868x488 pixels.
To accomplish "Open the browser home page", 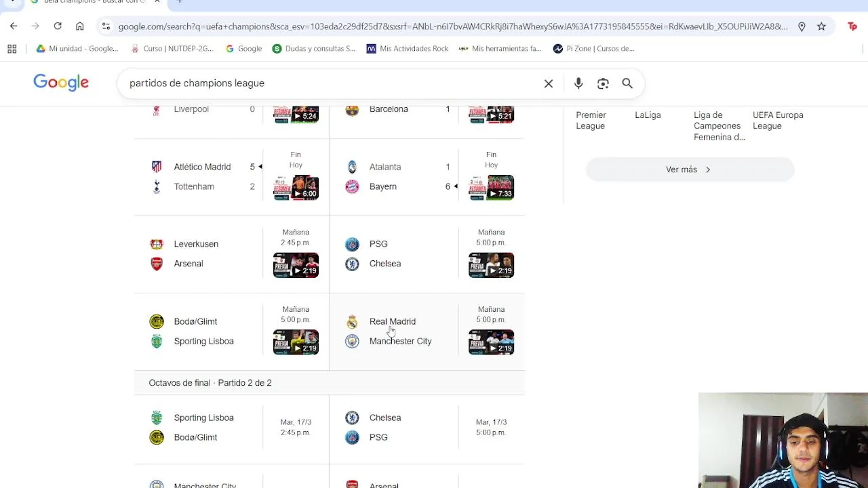I will pyautogui.click(x=80, y=26).
